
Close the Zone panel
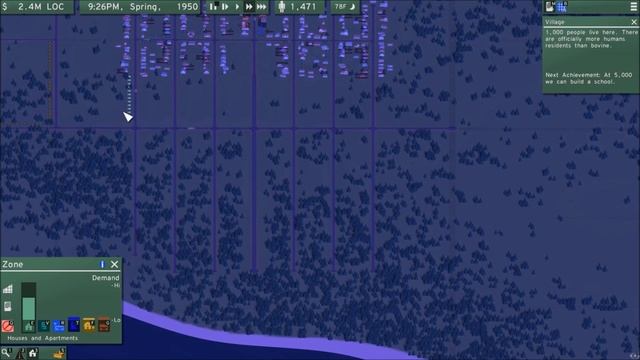point(115,264)
